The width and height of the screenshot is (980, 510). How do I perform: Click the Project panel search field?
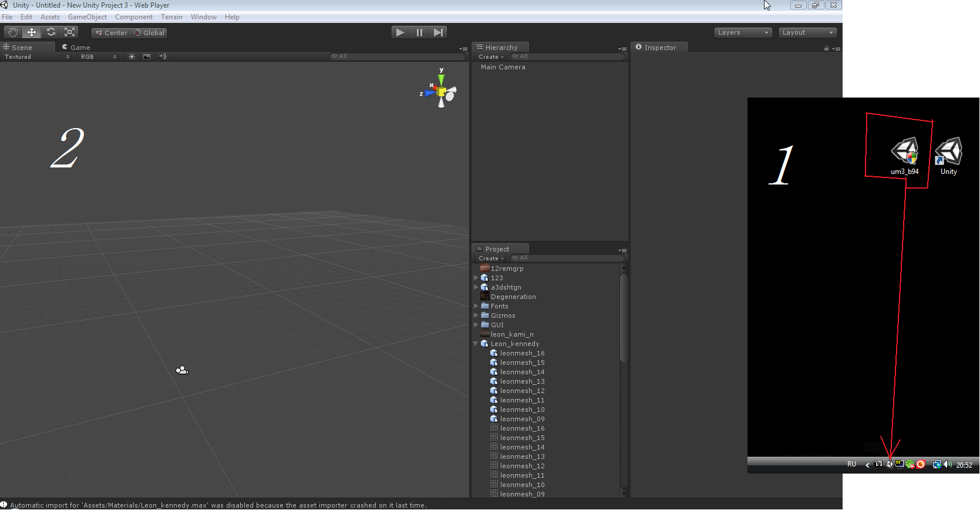click(x=567, y=258)
